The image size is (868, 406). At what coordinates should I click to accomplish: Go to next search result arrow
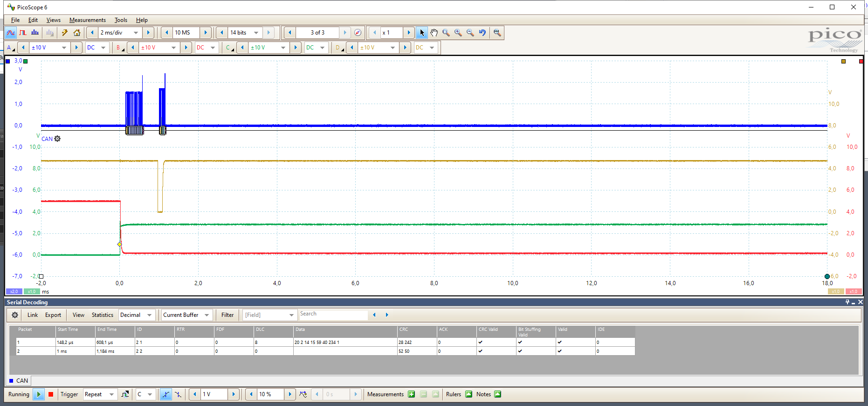pyautogui.click(x=387, y=315)
